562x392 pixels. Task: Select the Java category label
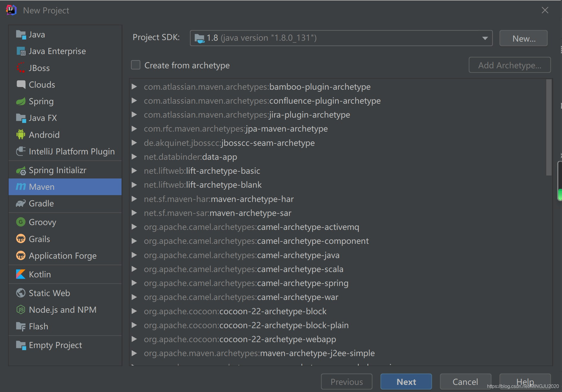[37, 35]
